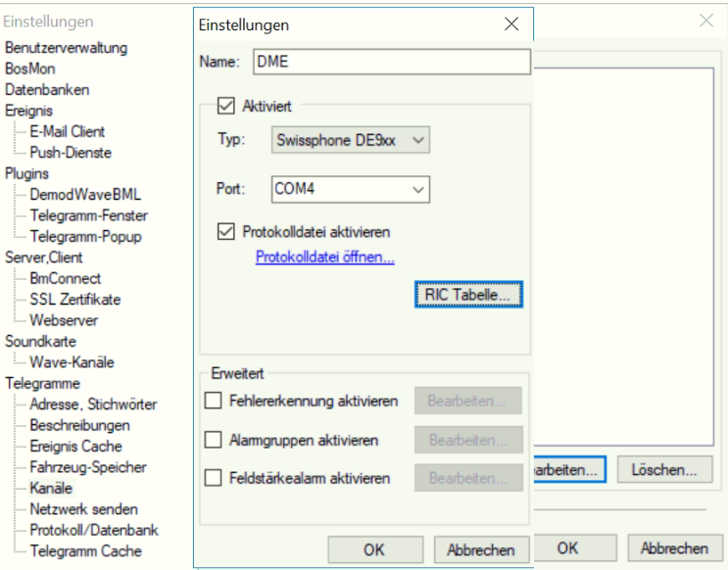
Task: Click the RIC Tabelle button
Action: [x=468, y=293]
